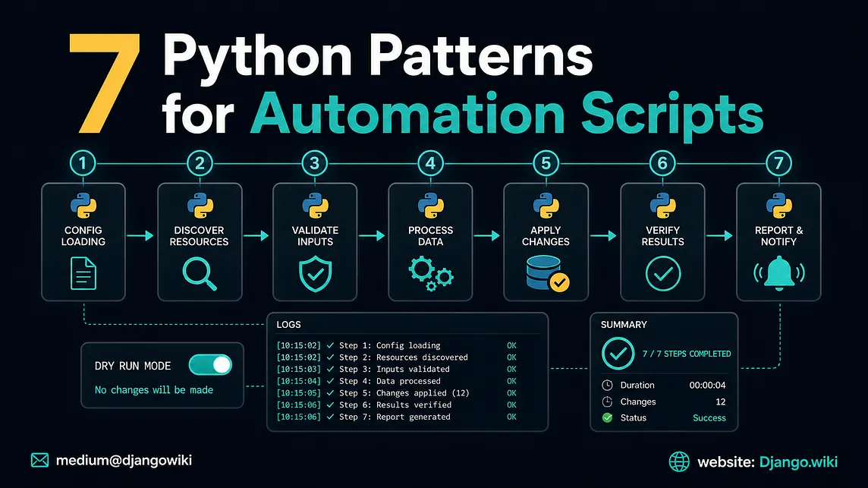Select the database icon under Apply Changes
Screen dimensions: 868x488
pos(548,273)
